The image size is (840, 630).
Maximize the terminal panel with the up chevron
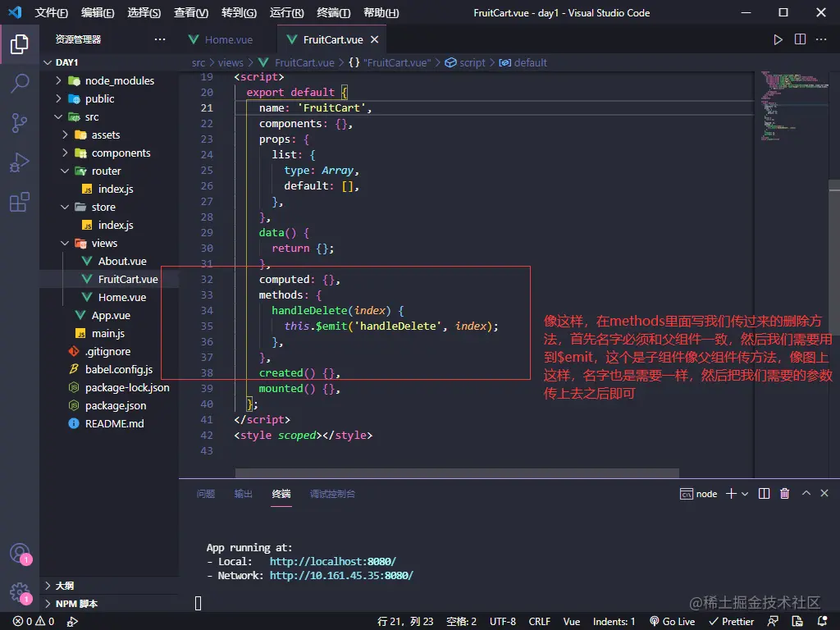pyautogui.click(x=806, y=494)
